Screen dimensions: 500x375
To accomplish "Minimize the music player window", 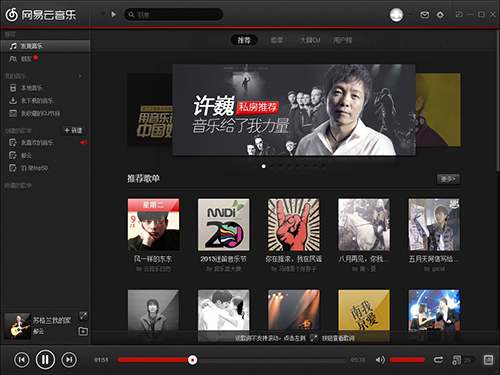I will pos(470,15).
